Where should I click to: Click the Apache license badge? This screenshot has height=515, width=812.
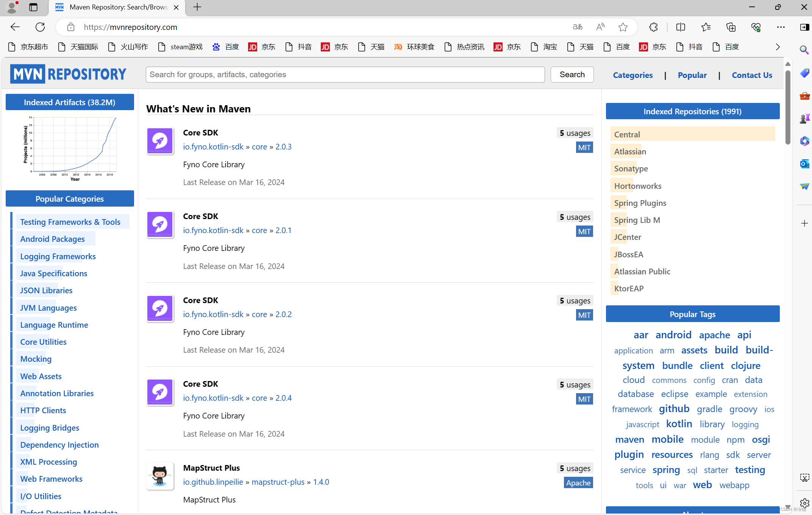tap(578, 482)
